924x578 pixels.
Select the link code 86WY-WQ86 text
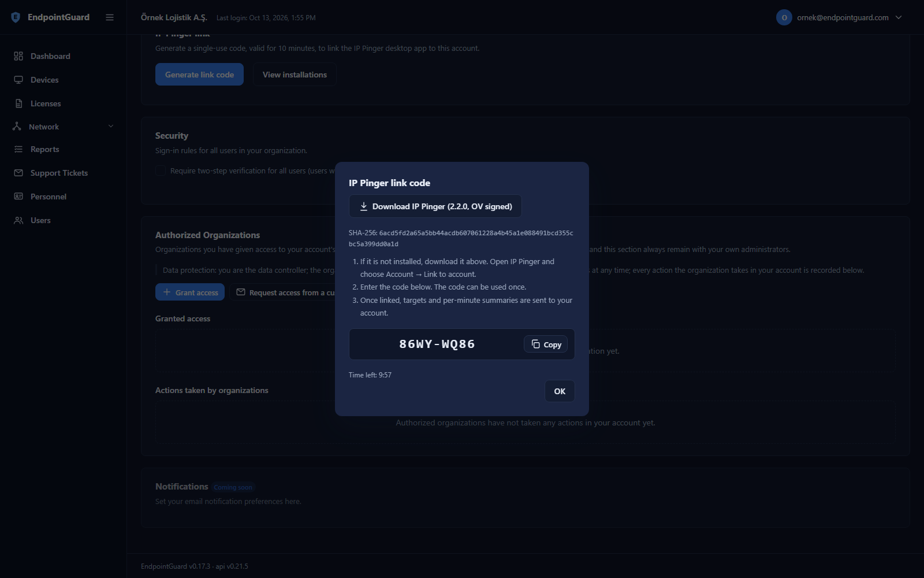(x=437, y=344)
